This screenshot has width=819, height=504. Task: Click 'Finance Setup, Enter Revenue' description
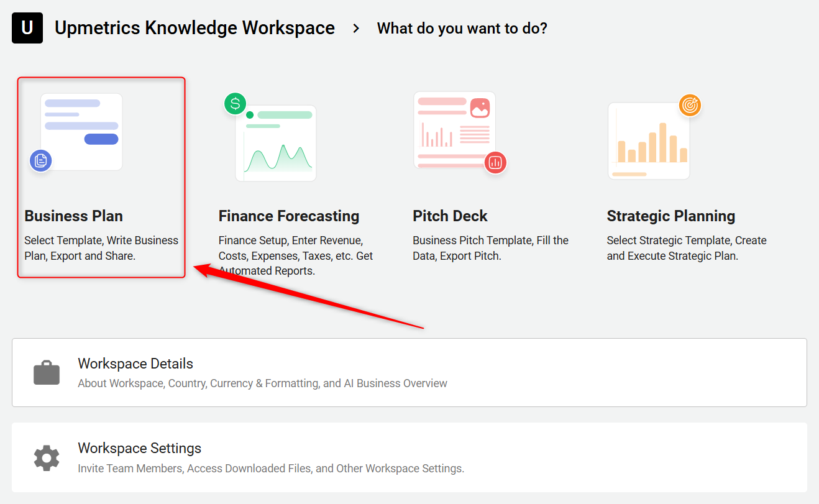(296, 255)
